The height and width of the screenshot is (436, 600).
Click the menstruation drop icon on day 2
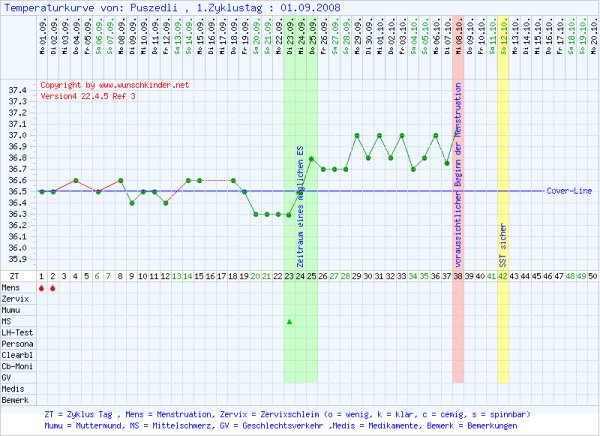53,288
